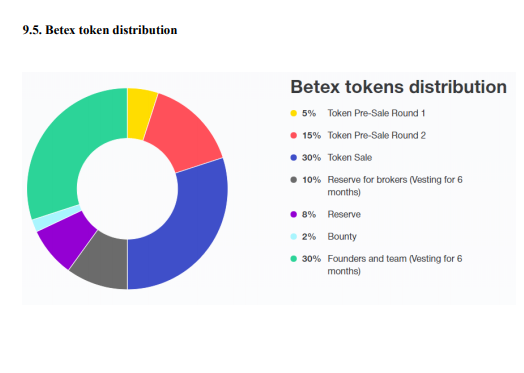Click the blue Token Sale legend dot
The width and height of the screenshot is (524, 373).
point(293,157)
